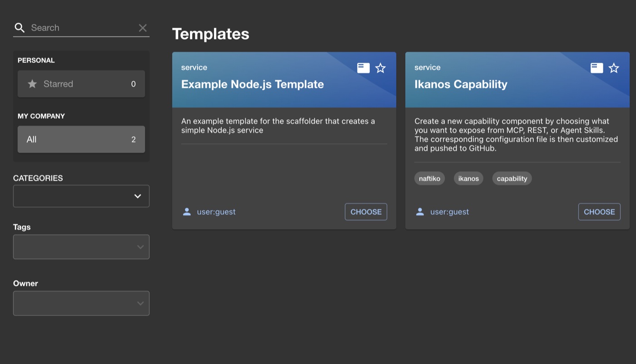This screenshot has width=636, height=364.
Task: Click the Templates page heading
Action: [x=211, y=34]
